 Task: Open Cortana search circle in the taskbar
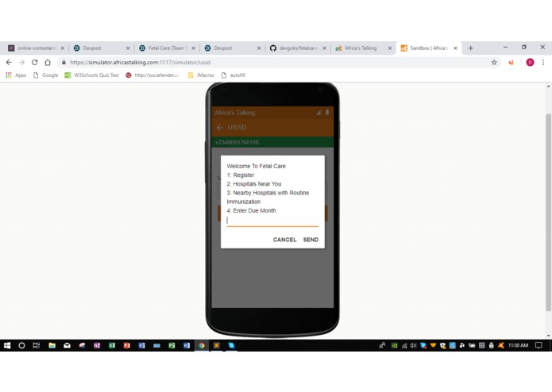point(21,345)
